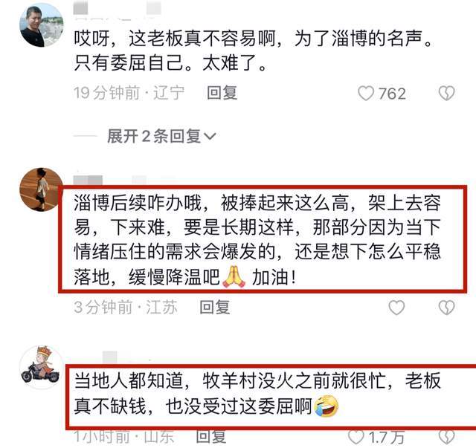The image size is (476, 448).
Task: Reply to the Jiangsu user's comment
Action: (x=215, y=308)
